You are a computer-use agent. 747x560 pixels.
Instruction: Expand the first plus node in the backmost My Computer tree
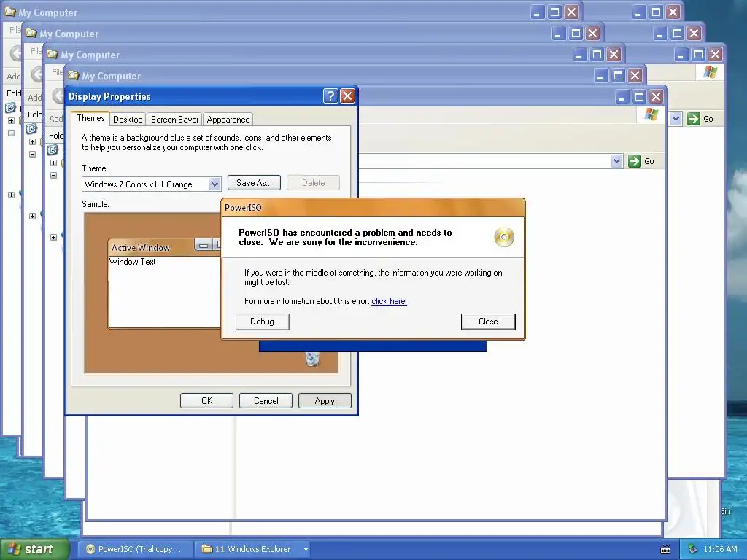(12, 120)
